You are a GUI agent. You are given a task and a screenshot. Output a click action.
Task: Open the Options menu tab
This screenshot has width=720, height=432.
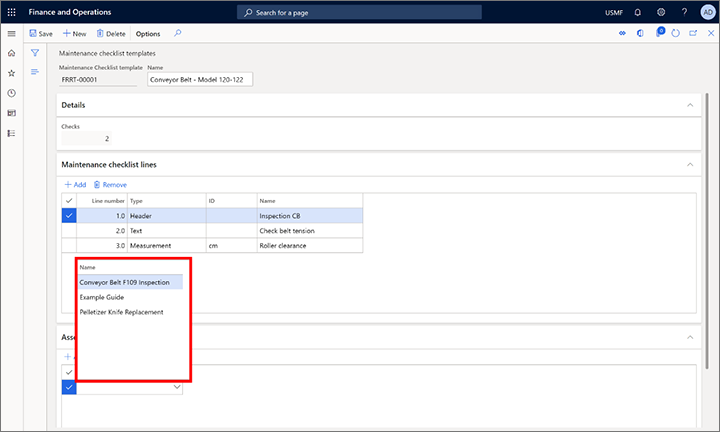147,33
